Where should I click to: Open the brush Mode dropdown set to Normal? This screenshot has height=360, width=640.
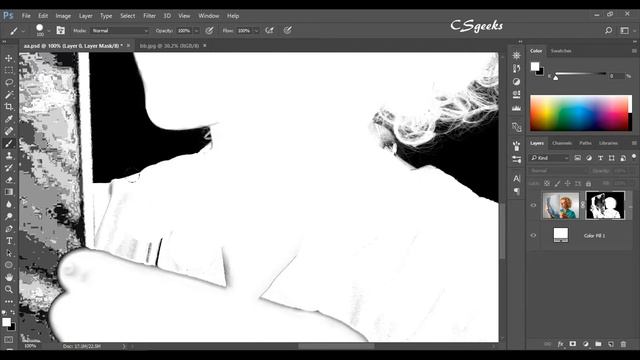120,31
